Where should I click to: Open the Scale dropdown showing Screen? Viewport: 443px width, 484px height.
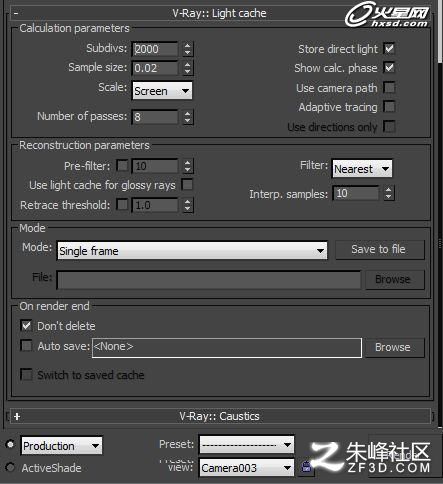point(162,91)
